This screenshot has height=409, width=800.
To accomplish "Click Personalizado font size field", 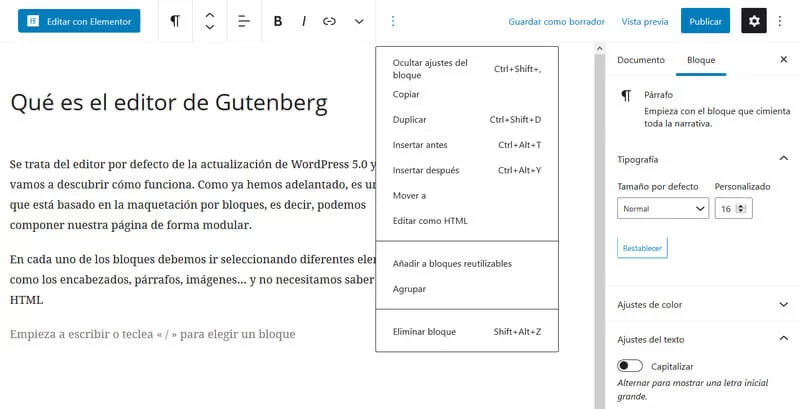I will coord(733,209).
